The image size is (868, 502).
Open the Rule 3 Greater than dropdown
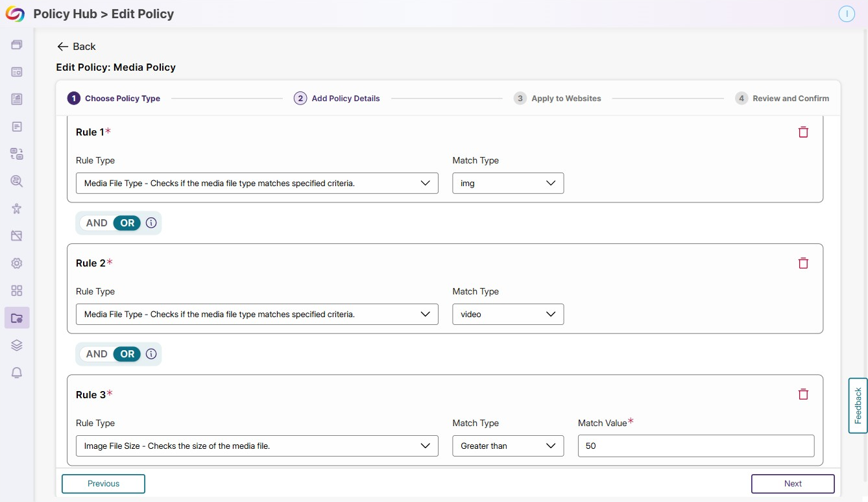click(x=508, y=446)
